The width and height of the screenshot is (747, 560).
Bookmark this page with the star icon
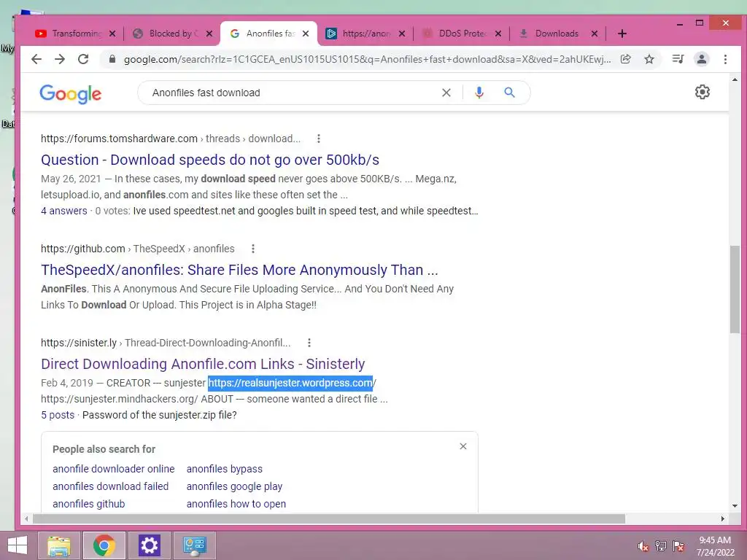pos(649,59)
